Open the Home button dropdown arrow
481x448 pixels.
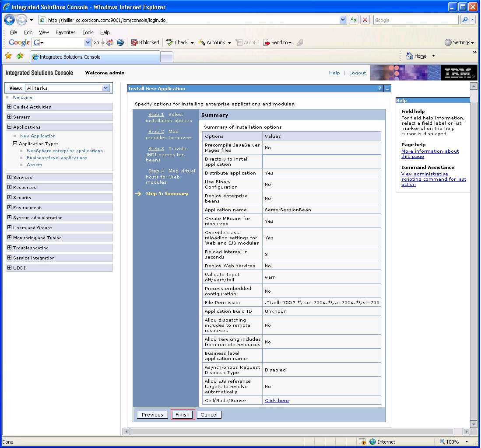(433, 56)
